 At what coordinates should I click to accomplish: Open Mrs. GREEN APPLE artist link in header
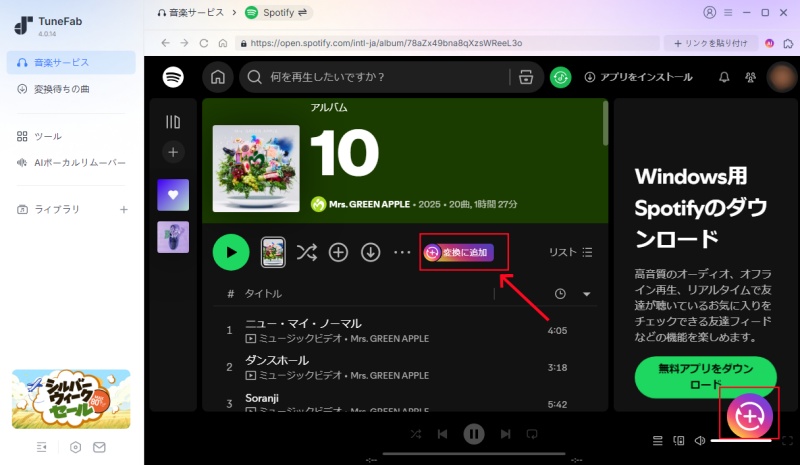click(x=369, y=204)
